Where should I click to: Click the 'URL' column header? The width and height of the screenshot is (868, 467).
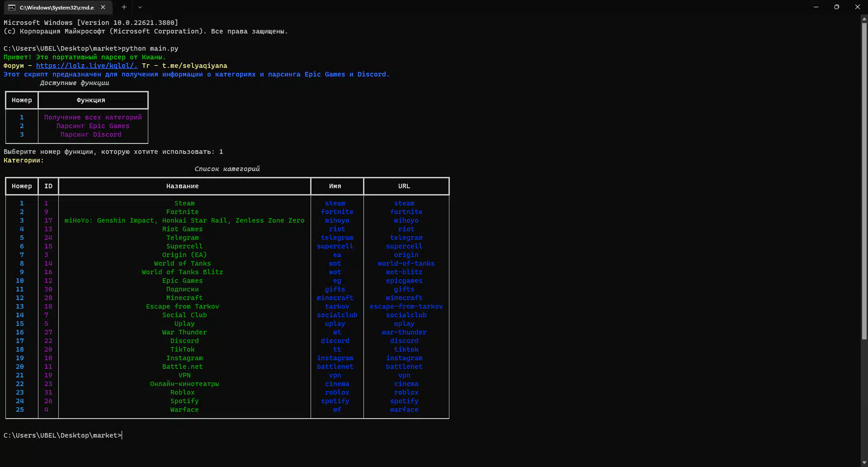(x=404, y=186)
